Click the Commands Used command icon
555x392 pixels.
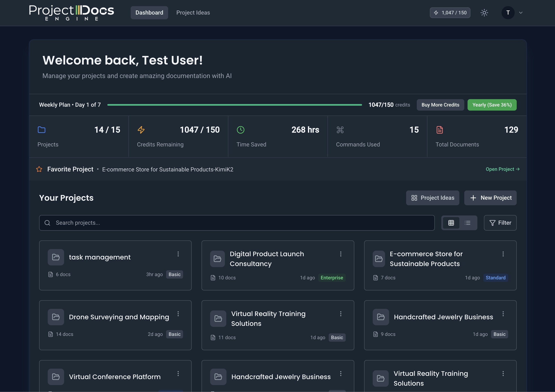coord(340,130)
